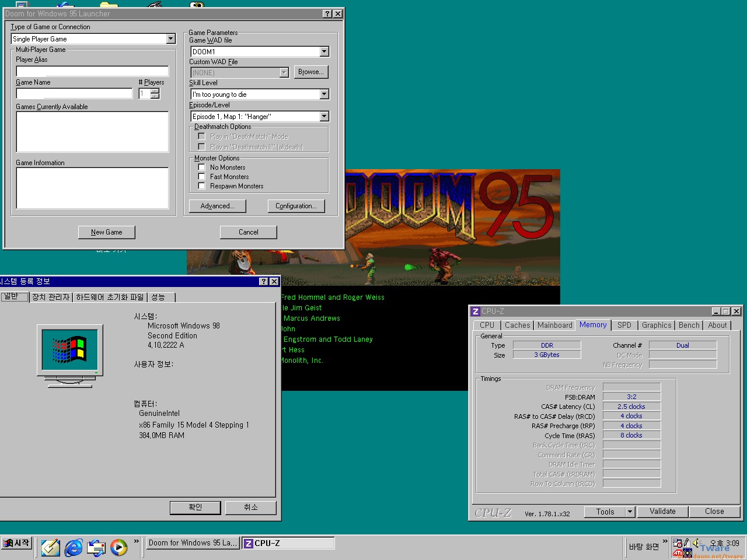Click the Player Alias input field
The width and height of the screenshot is (747, 560).
(x=92, y=71)
